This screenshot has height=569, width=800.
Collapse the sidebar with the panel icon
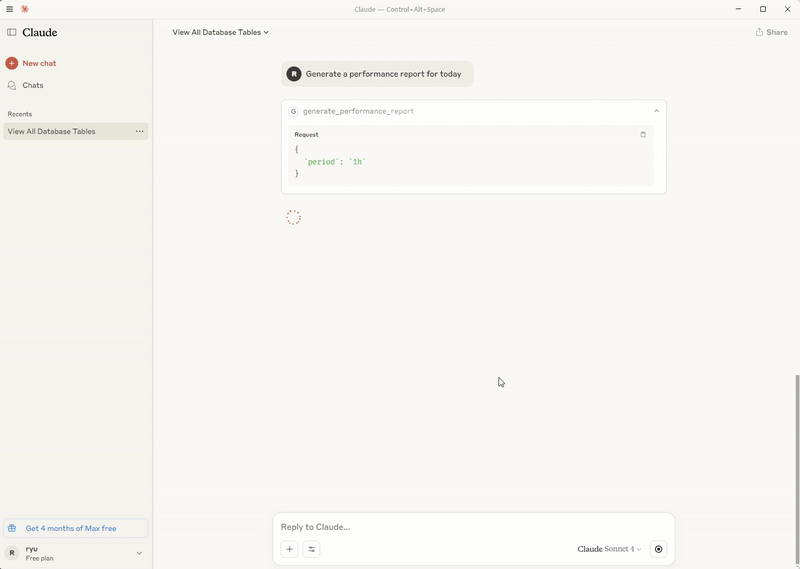pos(11,32)
